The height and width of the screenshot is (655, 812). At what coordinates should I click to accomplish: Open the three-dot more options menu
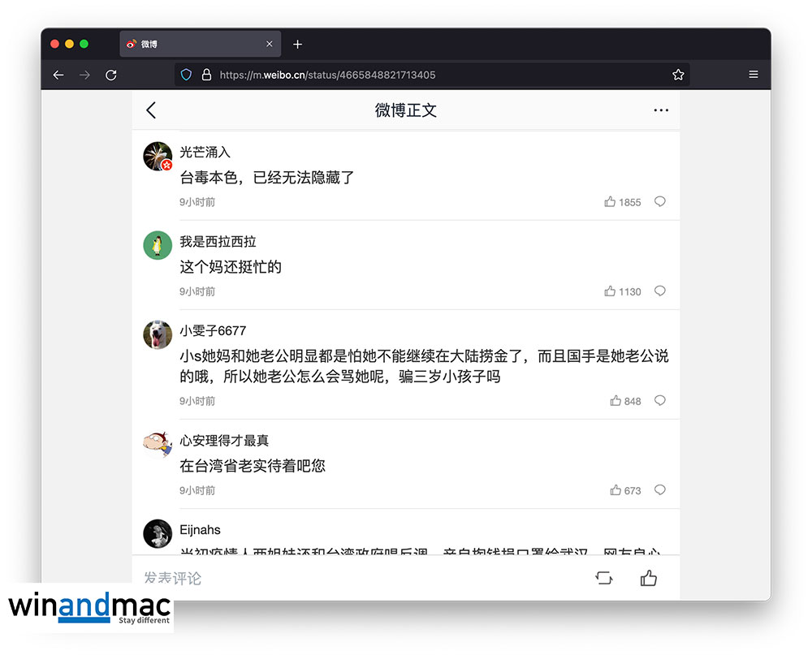(x=661, y=110)
